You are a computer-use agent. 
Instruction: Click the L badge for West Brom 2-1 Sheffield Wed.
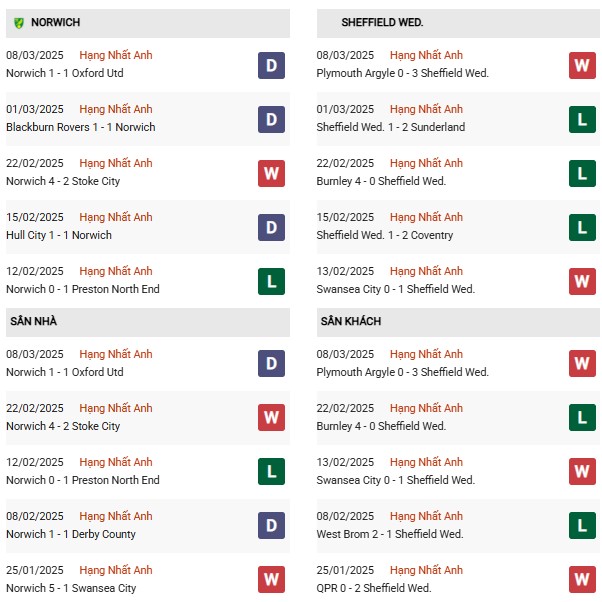582,525
